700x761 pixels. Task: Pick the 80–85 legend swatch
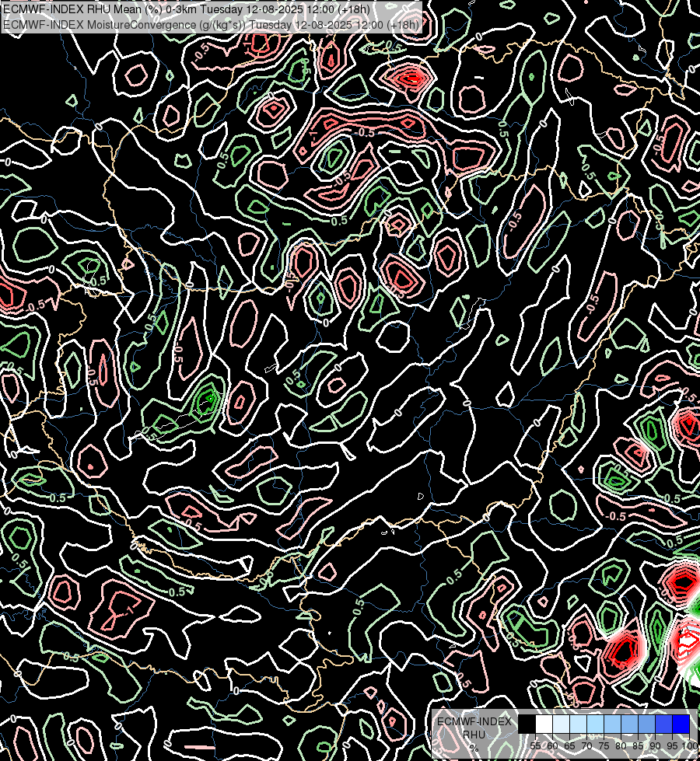tap(629, 724)
